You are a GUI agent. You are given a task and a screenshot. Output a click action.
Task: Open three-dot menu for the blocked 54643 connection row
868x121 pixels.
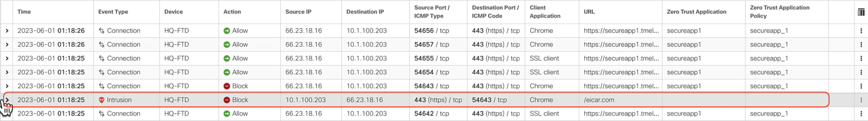coord(861,86)
